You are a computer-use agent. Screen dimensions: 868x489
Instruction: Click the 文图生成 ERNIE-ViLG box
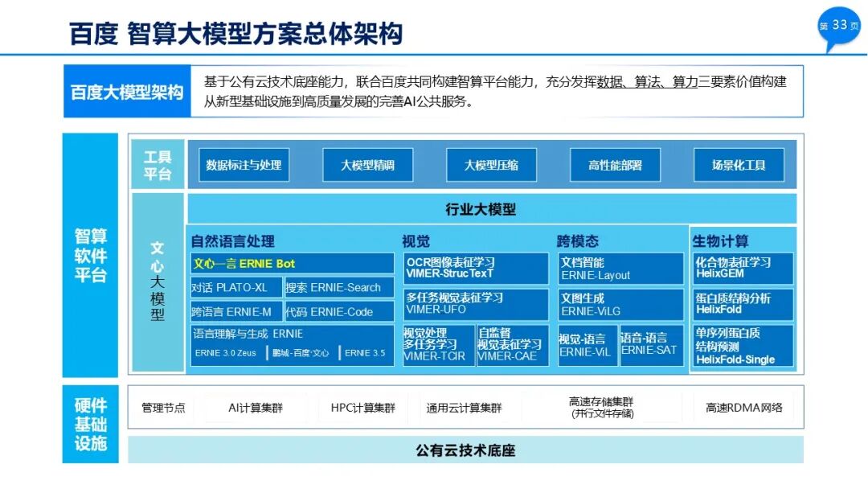[621, 304]
